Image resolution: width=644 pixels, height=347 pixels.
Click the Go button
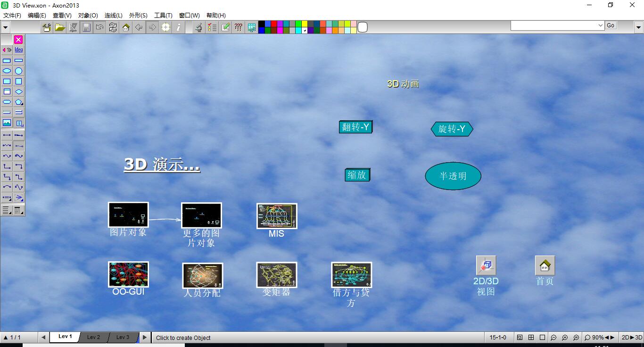coord(611,25)
